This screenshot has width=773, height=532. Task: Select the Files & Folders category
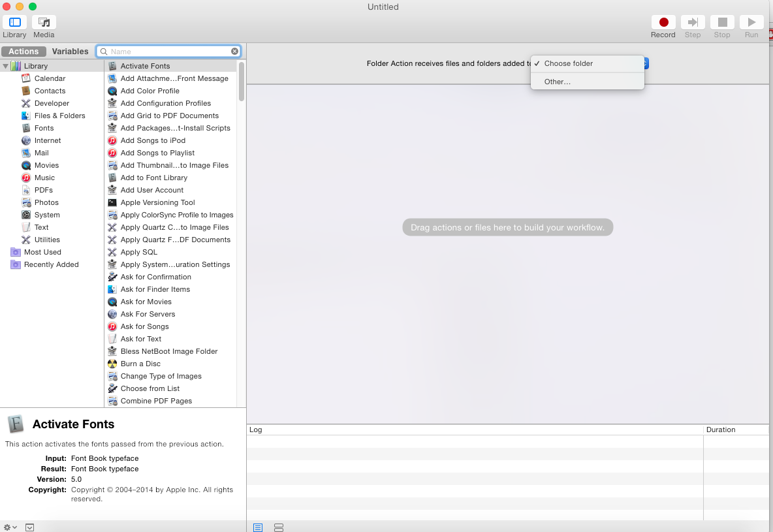(x=59, y=116)
